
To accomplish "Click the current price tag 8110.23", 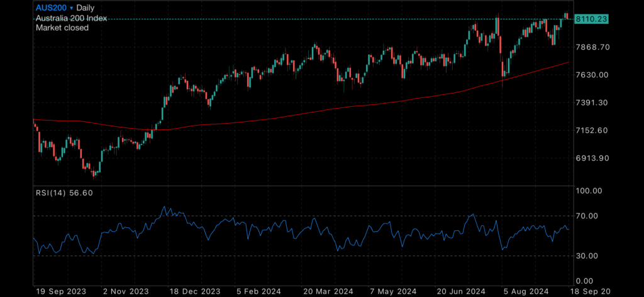I will (591, 19).
